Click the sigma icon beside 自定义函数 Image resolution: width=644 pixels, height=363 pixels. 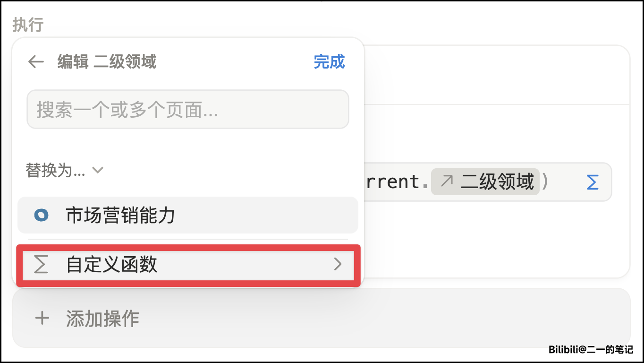coord(42,265)
